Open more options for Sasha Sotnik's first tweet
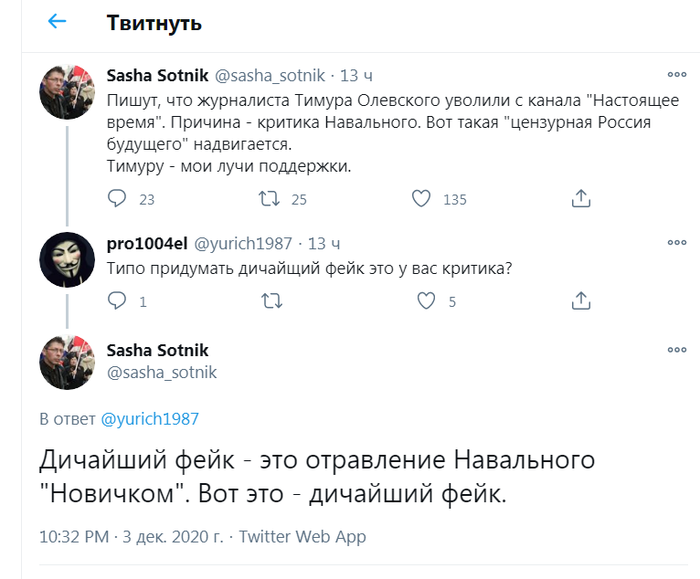This screenshot has height=579, width=700. click(676, 75)
